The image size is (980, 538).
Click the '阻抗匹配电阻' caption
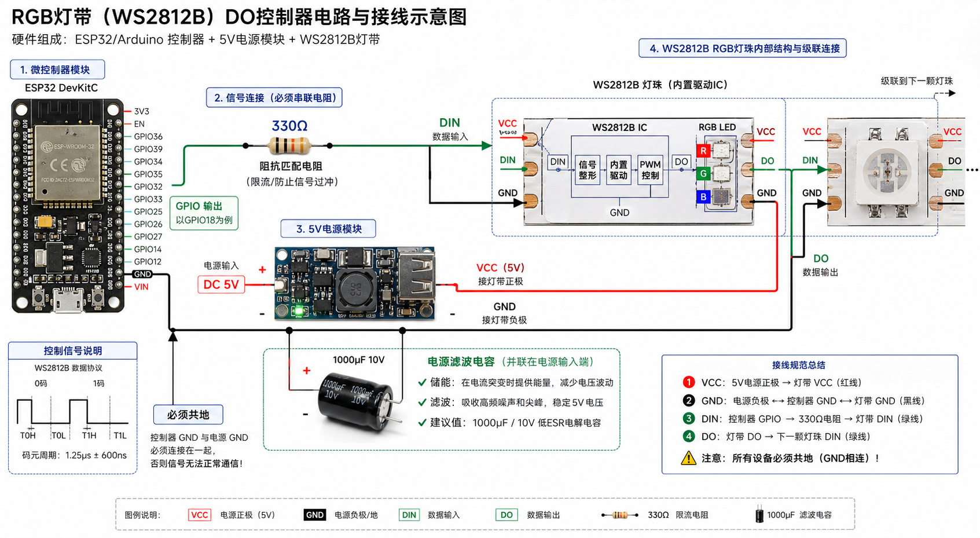click(x=291, y=166)
